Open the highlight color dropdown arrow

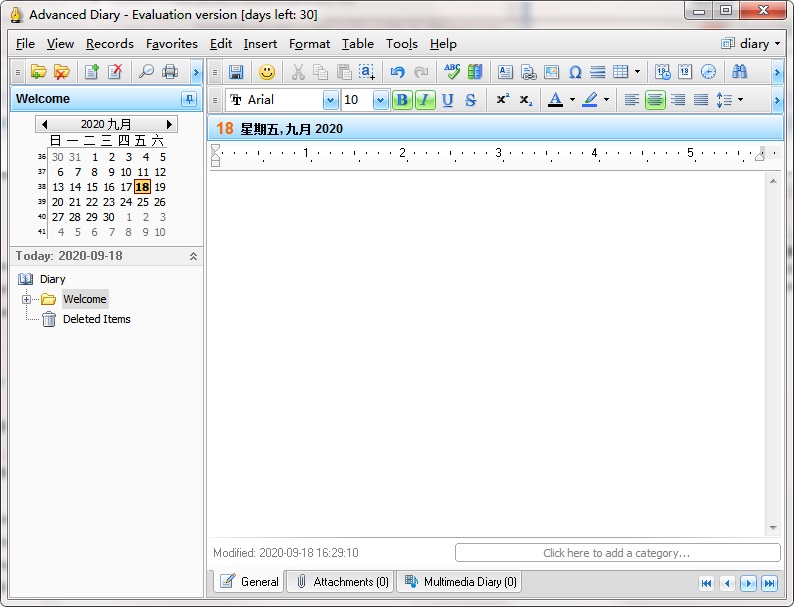606,100
